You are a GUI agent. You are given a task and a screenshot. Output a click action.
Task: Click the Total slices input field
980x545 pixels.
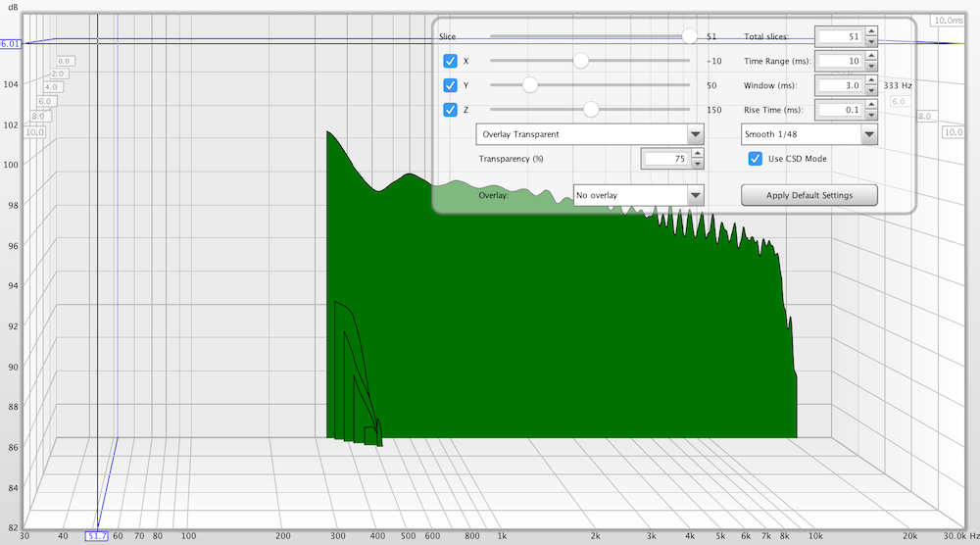[840, 37]
